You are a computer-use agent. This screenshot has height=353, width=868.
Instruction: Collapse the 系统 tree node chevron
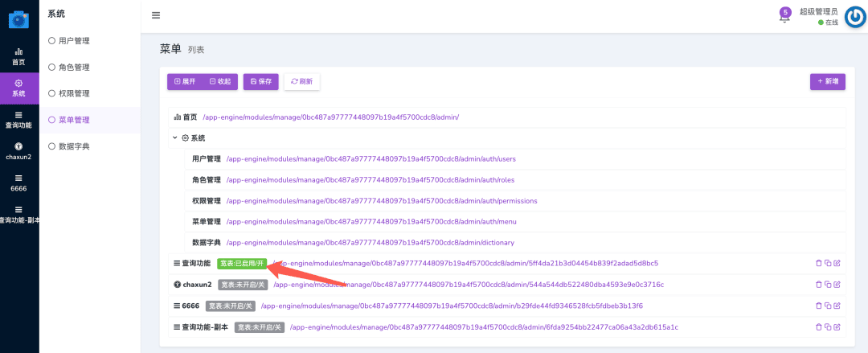[175, 138]
